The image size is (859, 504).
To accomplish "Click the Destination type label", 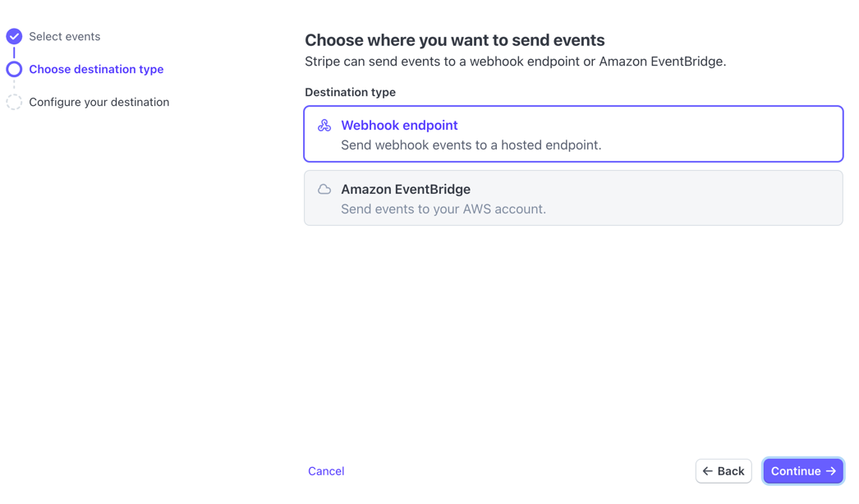I will click(x=350, y=92).
